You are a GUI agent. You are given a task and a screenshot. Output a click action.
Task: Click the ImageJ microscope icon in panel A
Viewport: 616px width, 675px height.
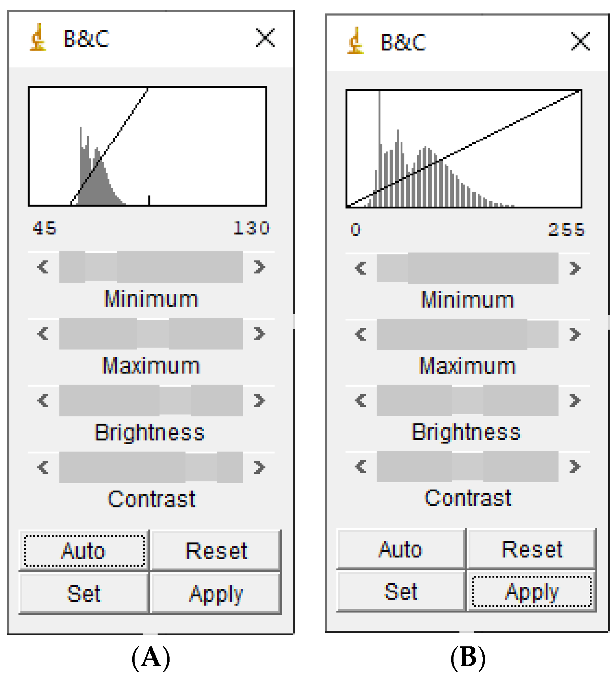pyautogui.click(x=38, y=37)
